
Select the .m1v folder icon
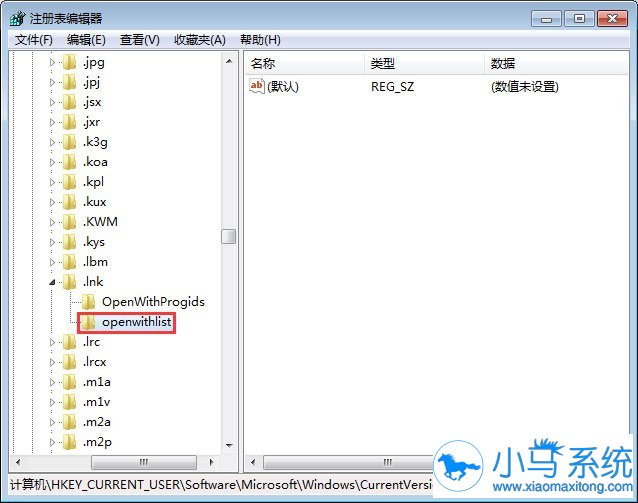coord(69,402)
